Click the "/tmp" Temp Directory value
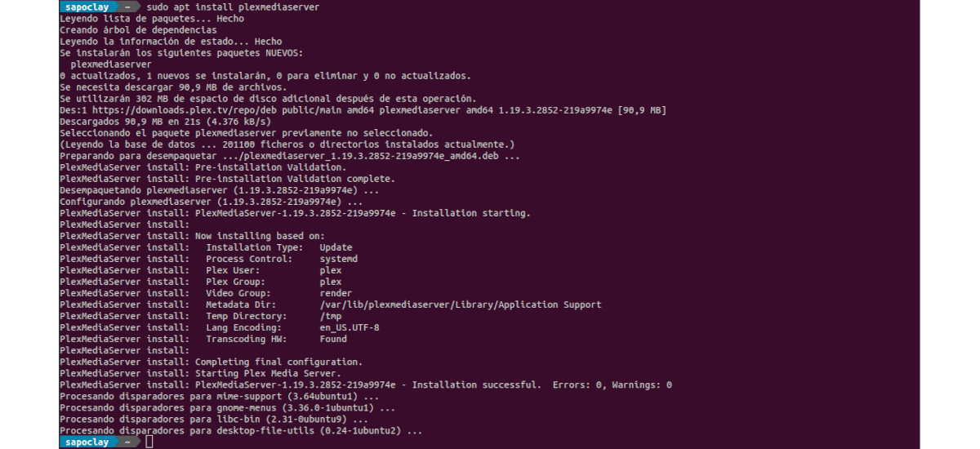 tap(330, 316)
